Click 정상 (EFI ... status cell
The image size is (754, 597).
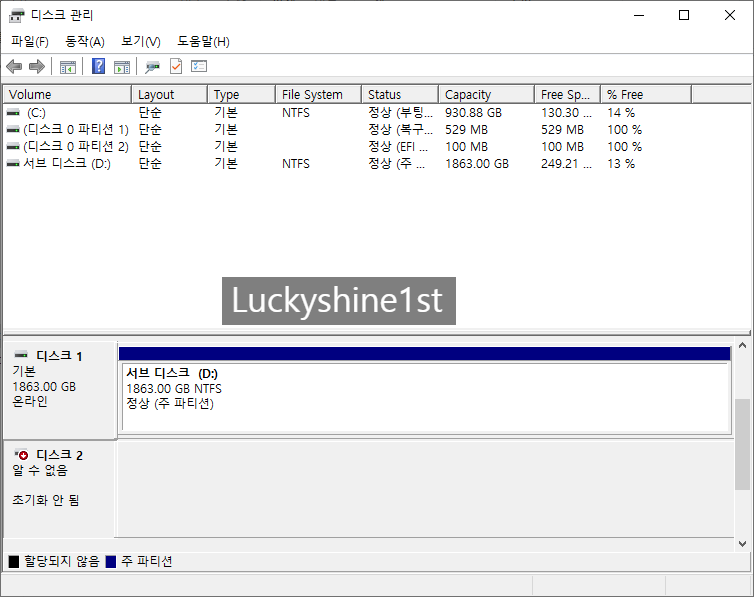(x=398, y=146)
